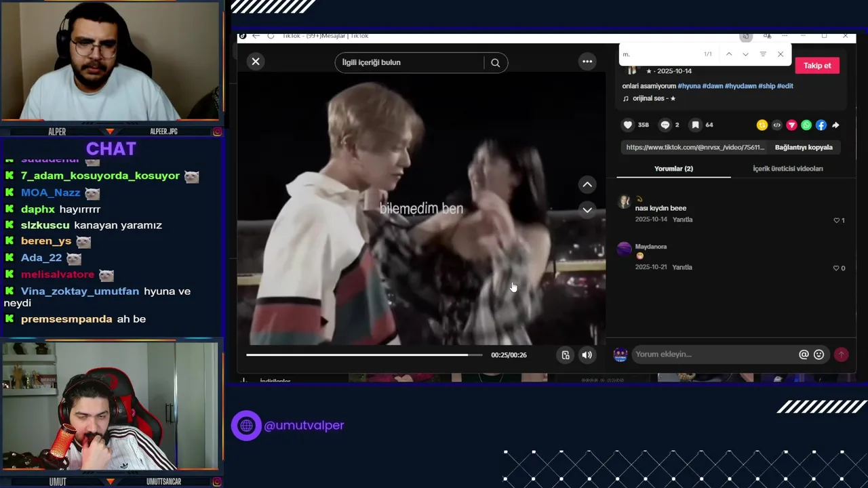Share the video to Facebook
Image resolution: width=868 pixels, height=488 pixels.
821,125
